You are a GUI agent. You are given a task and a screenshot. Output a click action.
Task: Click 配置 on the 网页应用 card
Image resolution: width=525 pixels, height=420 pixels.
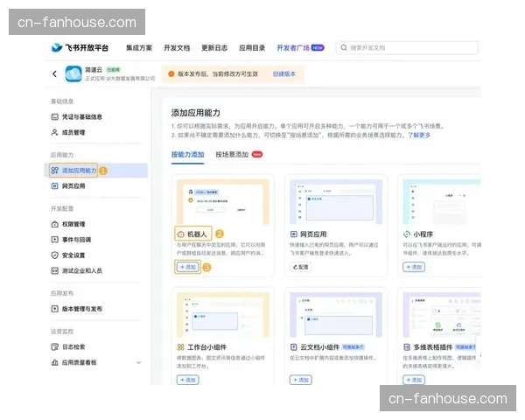301,267
